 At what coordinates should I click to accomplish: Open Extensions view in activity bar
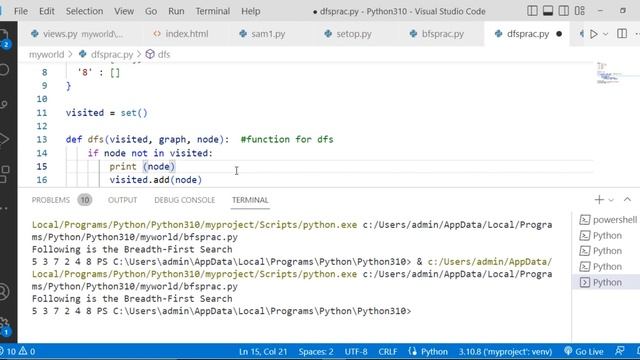click(4, 174)
